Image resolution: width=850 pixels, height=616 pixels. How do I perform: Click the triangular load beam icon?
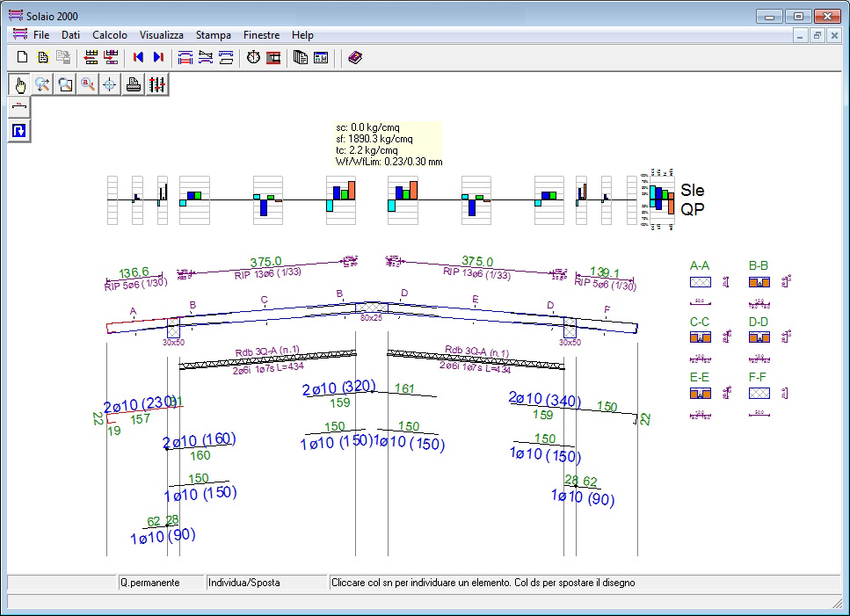click(x=206, y=57)
